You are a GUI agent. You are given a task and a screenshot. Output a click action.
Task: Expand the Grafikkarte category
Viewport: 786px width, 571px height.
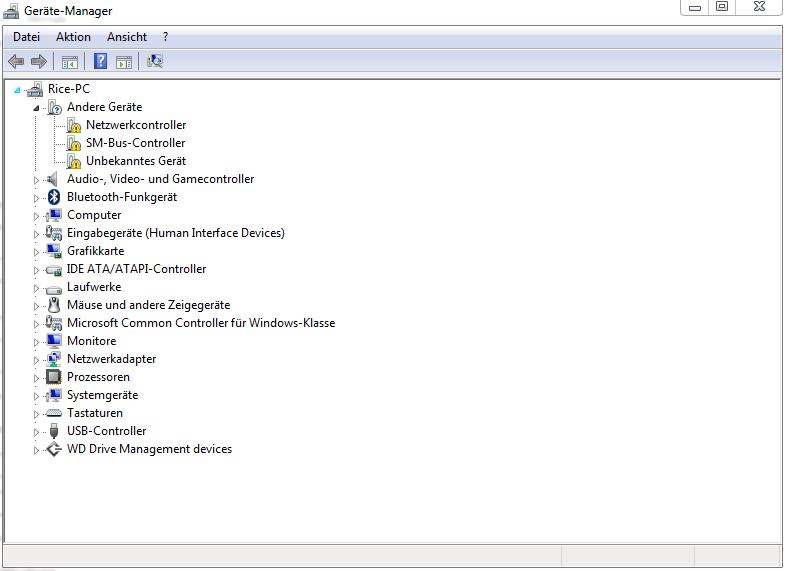coord(36,252)
